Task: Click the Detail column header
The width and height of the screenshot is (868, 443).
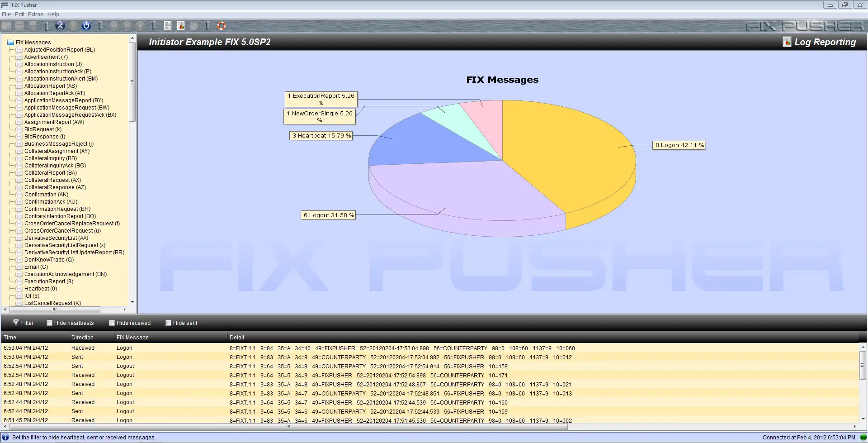Action: [x=542, y=338]
